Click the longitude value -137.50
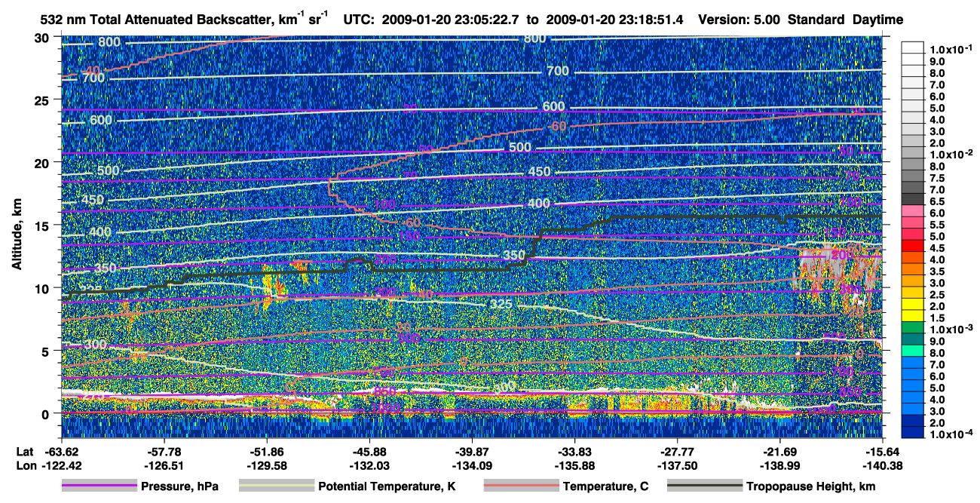This screenshot has width=980, height=503. pos(678,465)
